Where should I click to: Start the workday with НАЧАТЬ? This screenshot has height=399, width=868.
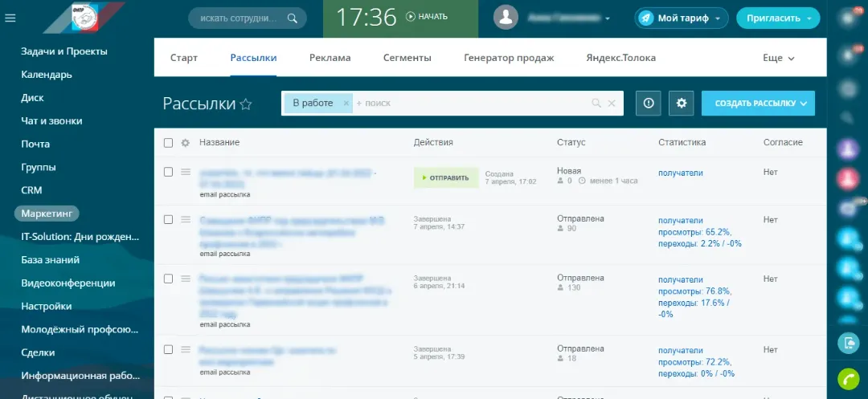tap(427, 17)
